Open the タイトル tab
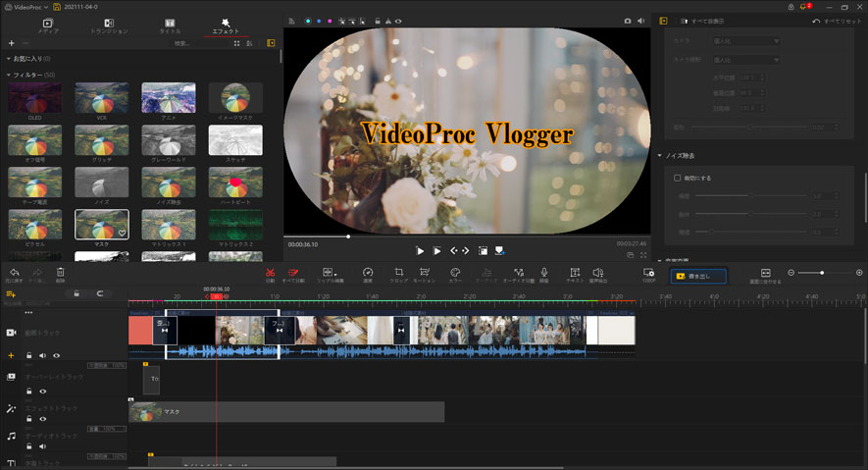This screenshot has width=868, height=470. [x=170, y=26]
